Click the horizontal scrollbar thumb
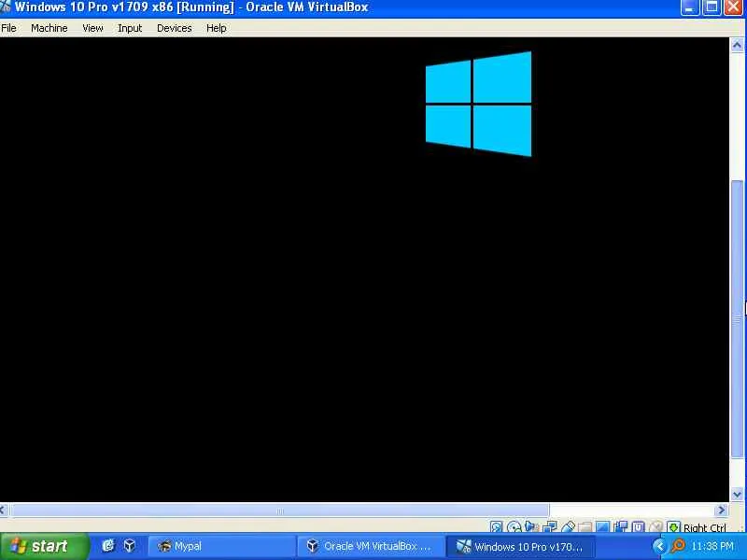The height and width of the screenshot is (560, 747). click(x=279, y=511)
